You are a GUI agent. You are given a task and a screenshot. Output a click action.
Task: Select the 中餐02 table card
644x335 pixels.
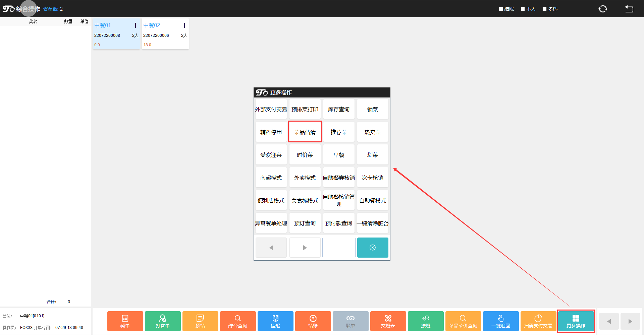click(165, 34)
